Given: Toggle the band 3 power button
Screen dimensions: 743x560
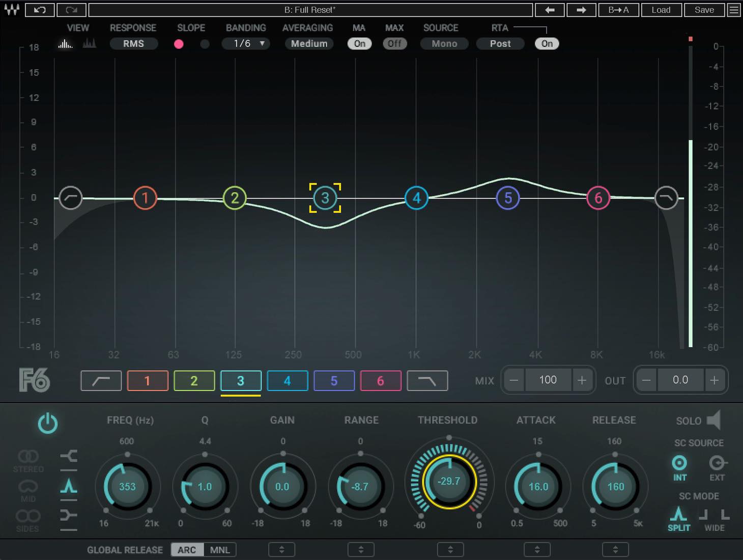Looking at the screenshot, I should click(x=48, y=424).
